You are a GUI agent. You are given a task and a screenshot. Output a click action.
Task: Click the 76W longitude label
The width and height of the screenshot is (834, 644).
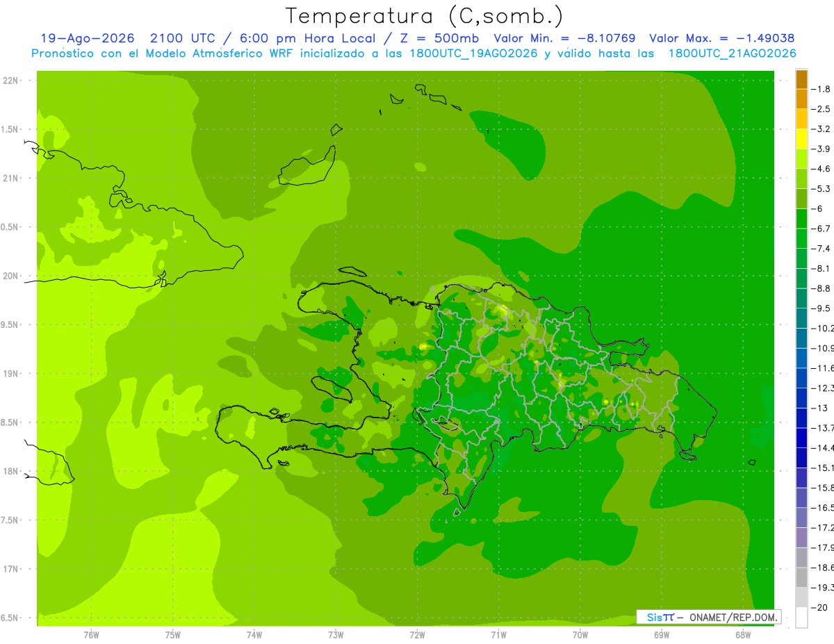91,635
